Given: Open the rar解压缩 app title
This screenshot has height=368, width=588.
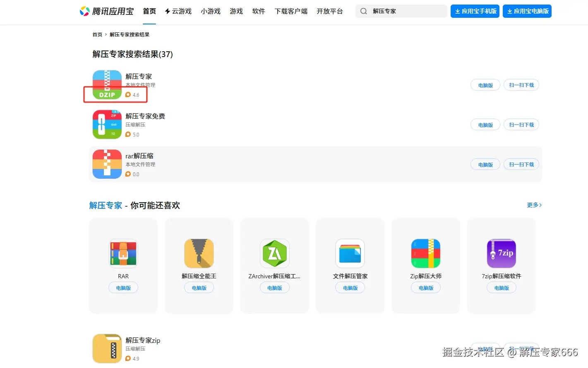Looking at the screenshot, I should coord(139,156).
